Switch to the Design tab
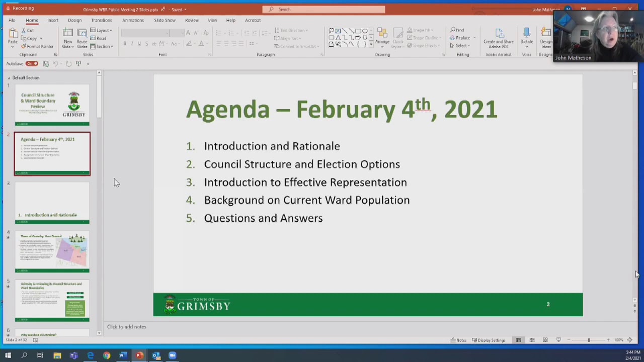This screenshot has height=362, width=644. pyautogui.click(x=74, y=21)
